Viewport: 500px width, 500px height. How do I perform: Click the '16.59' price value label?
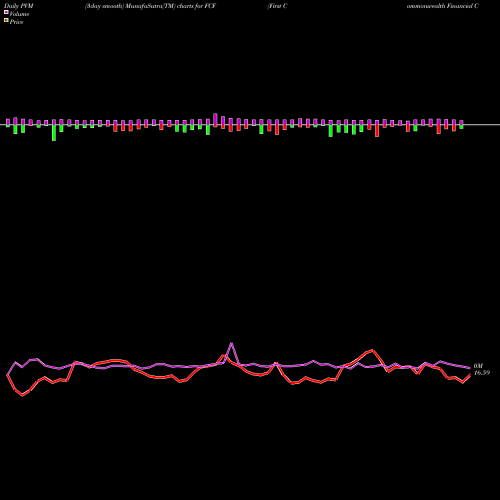tap(482, 373)
